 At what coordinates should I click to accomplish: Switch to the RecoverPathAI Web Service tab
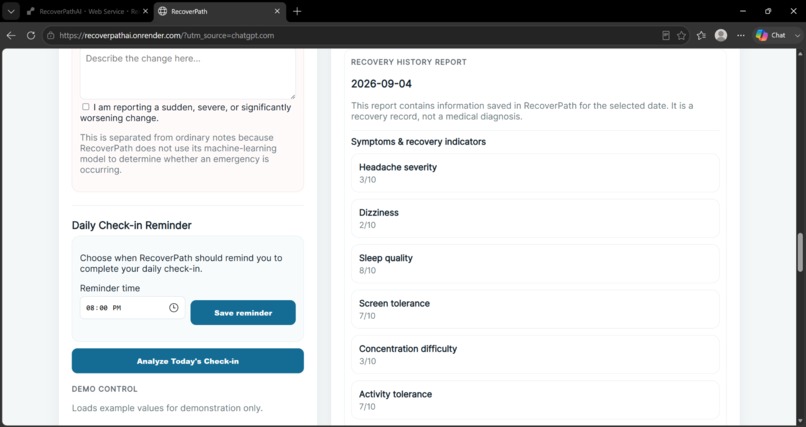coord(88,11)
